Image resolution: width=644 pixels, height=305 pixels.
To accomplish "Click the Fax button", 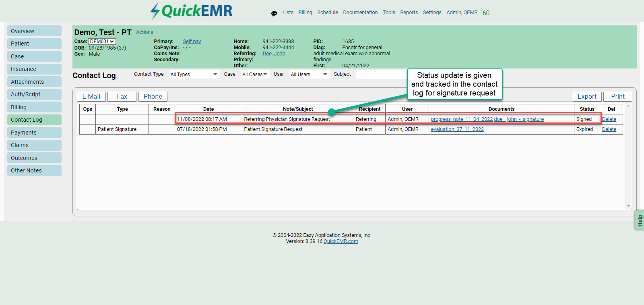I will pyautogui.click(x=122, y=97).
